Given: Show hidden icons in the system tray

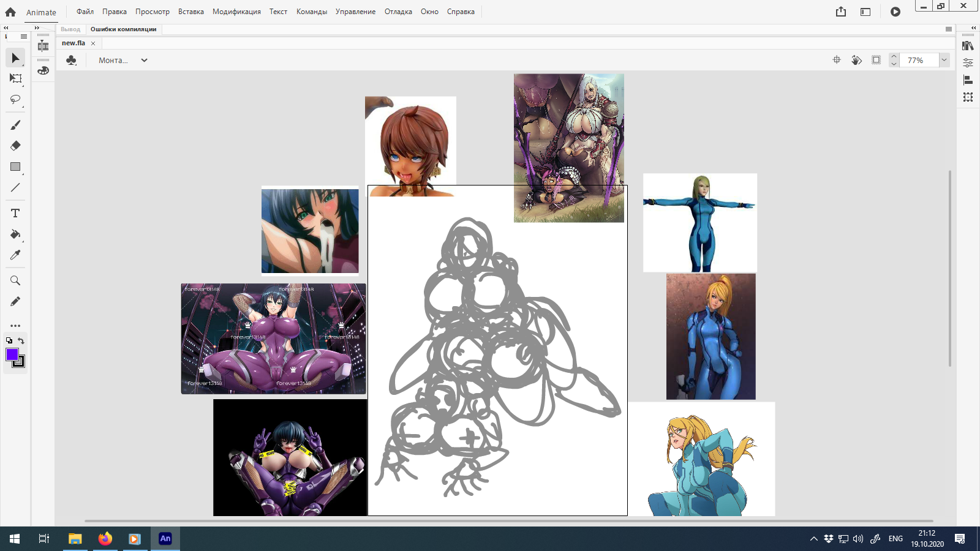Looking at the screenshot, I should point(813,539).
